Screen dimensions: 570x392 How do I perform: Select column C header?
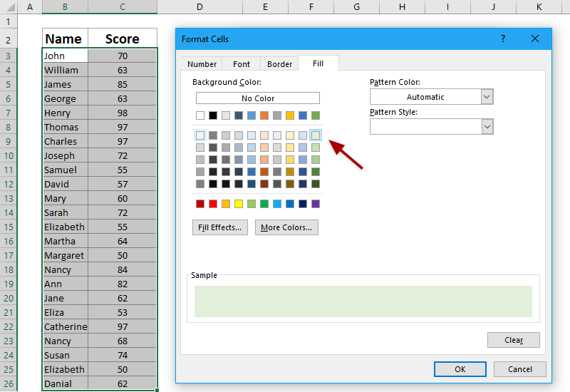[x=123, y=7]
